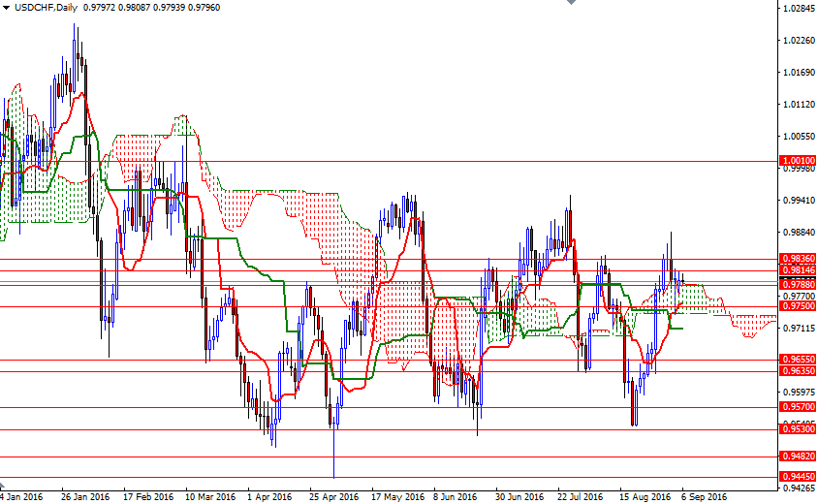Click the 0.98840 price axis value
This screenshot has height=504, width=818.
pyautogui.click(x=800, y=233)
